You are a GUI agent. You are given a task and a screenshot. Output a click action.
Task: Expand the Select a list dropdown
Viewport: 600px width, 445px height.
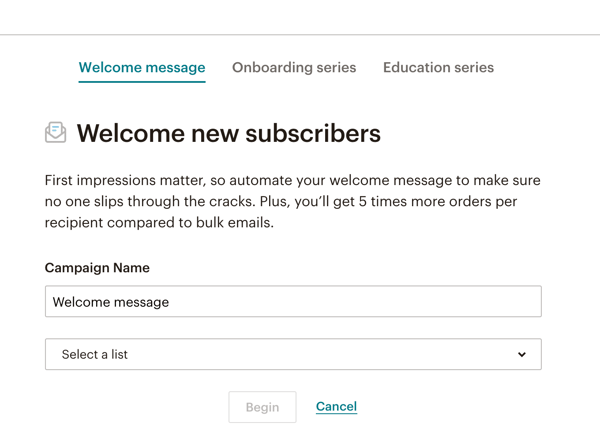[293, 354]
